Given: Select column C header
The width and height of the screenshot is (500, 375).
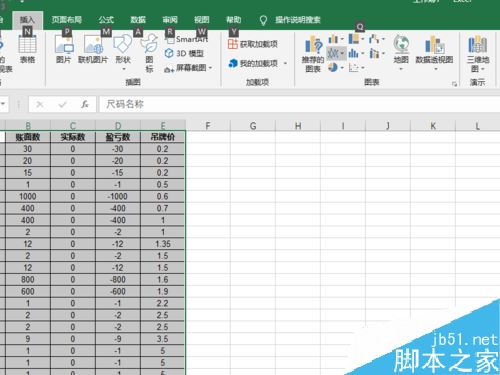Looking at the screenshot, I should click(73, 125).
